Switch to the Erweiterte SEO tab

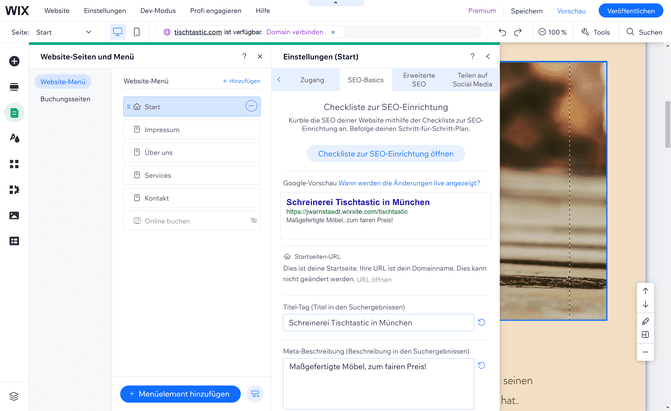point(419,80)
